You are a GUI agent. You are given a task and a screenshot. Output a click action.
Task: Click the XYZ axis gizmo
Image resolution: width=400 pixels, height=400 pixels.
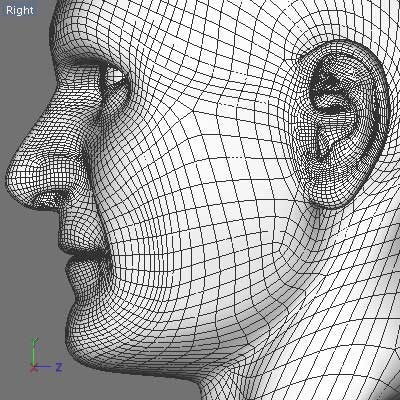(x=46, y=356)
